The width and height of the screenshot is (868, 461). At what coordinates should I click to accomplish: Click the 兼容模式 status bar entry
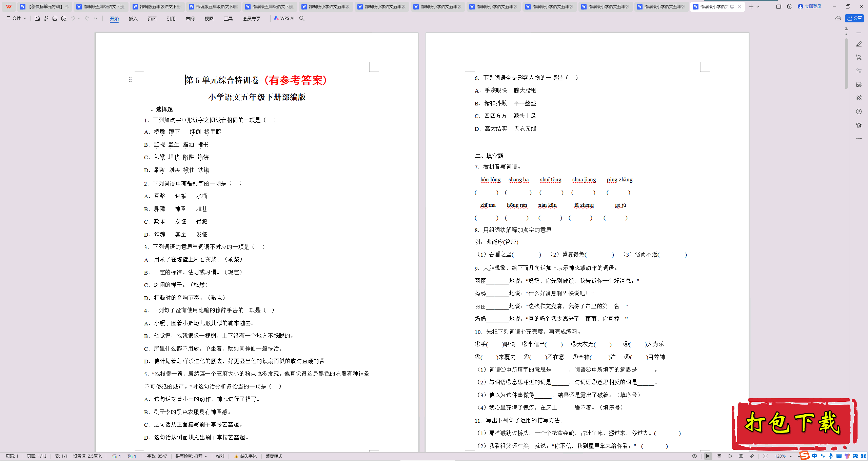coord(274,456)
